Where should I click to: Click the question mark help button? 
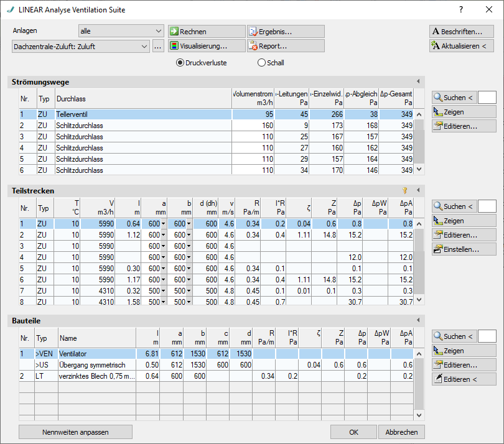point(461,9)
